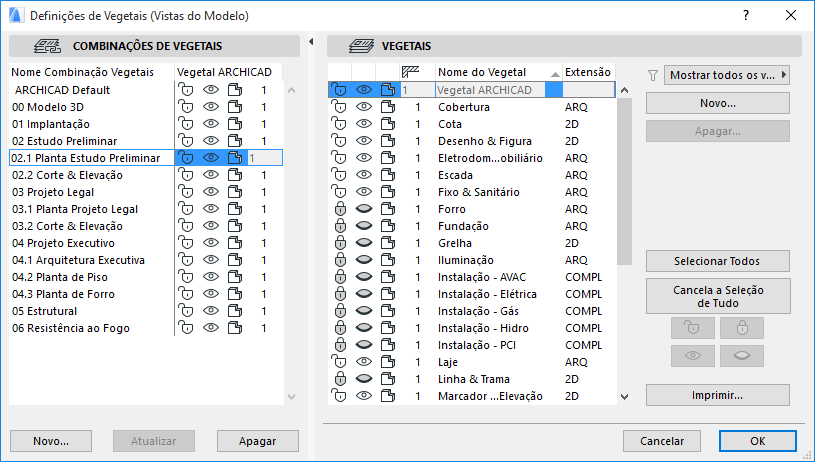Click the show-selected layers eye button
815x462 pixels.
pyautogui.click(x=693, y=356)
